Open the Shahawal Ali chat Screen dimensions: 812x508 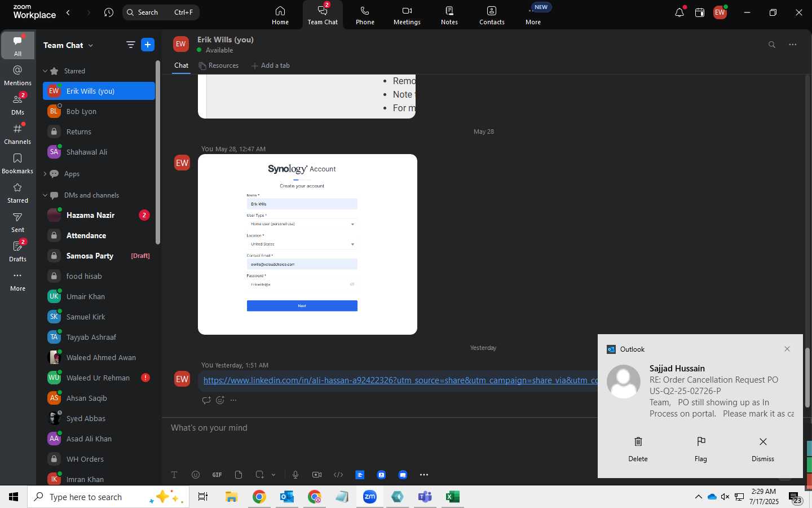click(x=99, y=152)
